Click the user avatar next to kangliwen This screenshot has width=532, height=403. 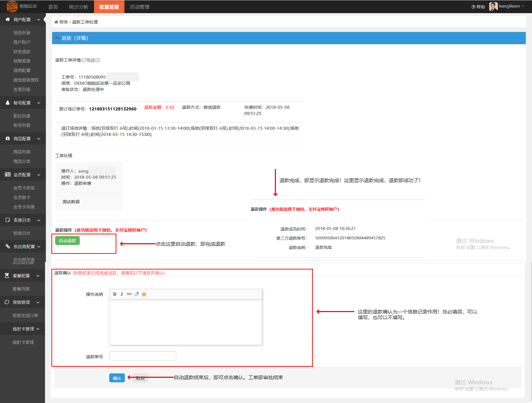tap(493, 6)
